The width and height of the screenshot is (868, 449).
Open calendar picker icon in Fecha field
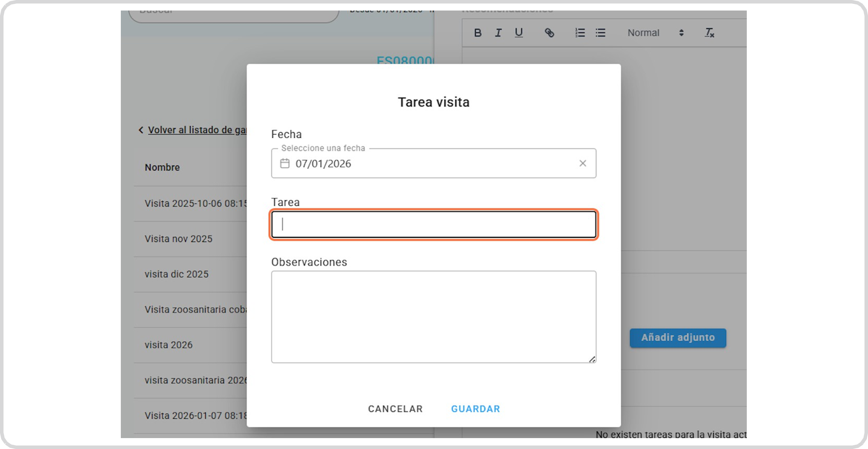coord(285,163)
